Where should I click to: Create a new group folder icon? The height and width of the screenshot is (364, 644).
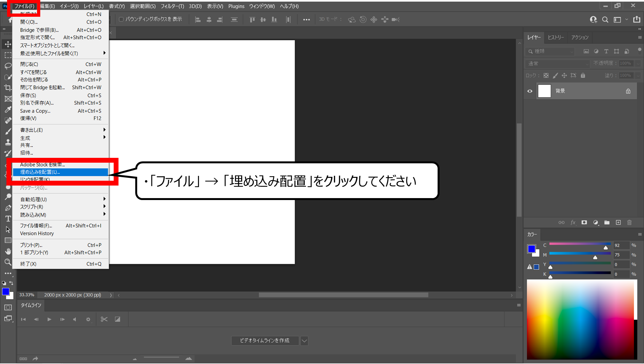(x=607, y=222)
